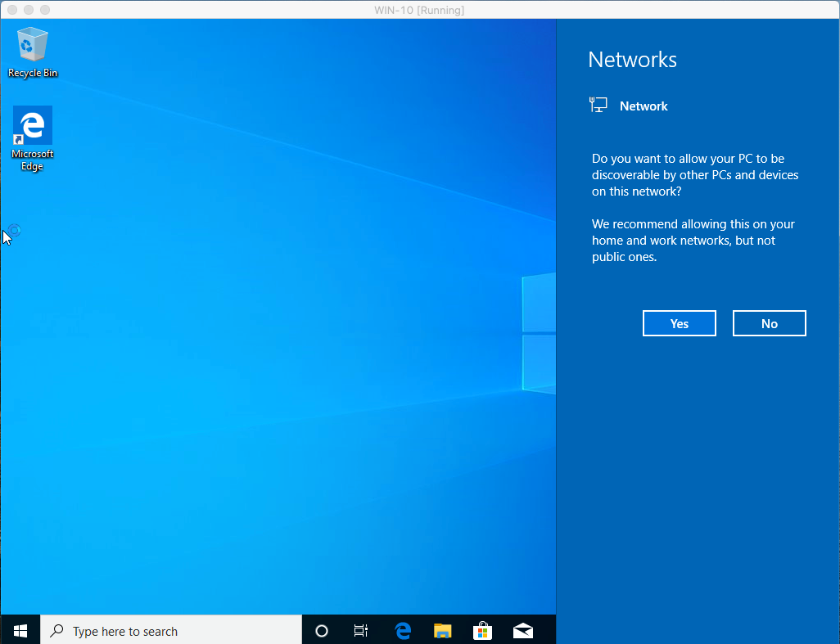The height and width of the screenshot is (644, 840).
Task: Click the Network label in Networks panel
Action: (x=644, y=106)
